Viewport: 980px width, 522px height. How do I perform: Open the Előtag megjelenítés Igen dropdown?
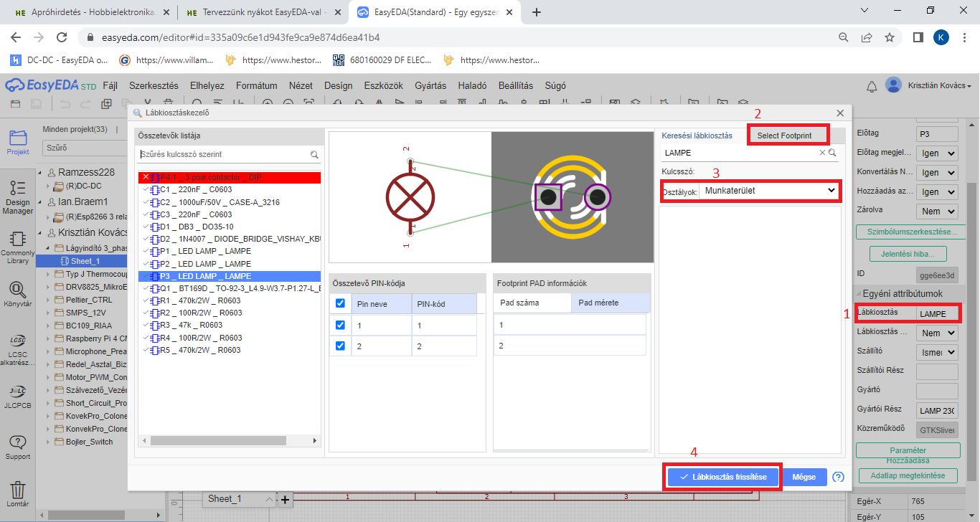(x=938, y=153)
